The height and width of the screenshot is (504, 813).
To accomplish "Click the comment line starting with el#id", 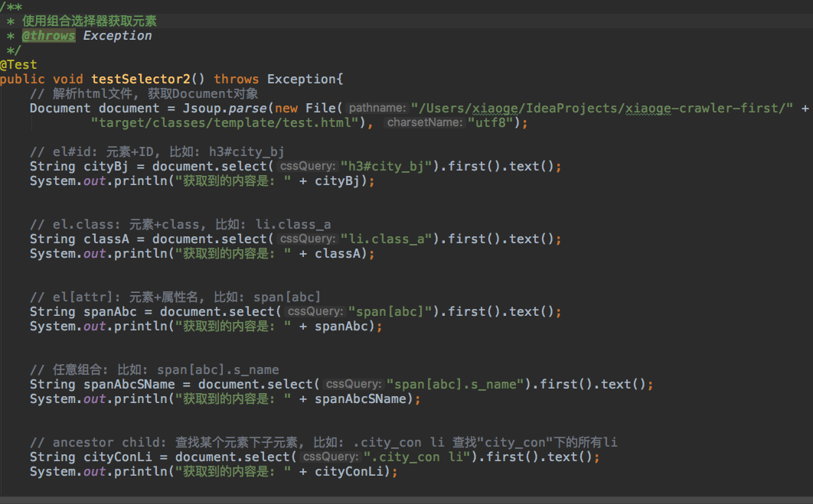I will pos(157,151).
